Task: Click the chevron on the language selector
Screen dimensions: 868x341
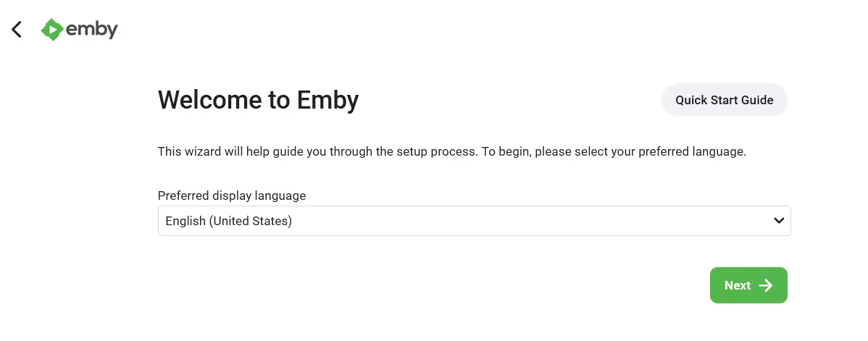Action: tap(779, 221)
